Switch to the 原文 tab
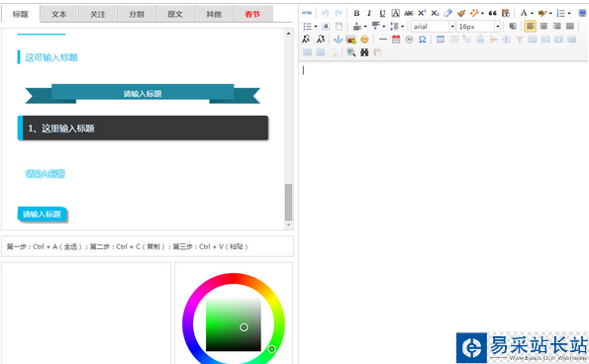Image resolution: width=589 pixels, height=364 pixels. click(175, 14)
